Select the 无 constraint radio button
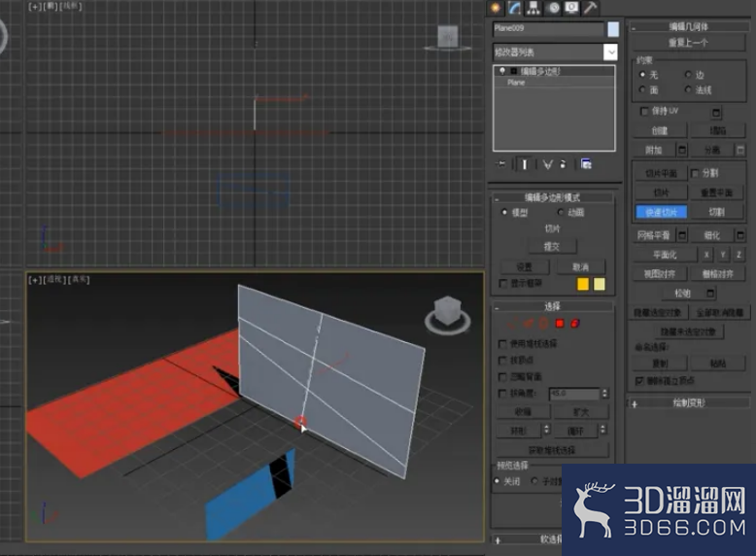The image size is (756, 556). click(642, 75)
